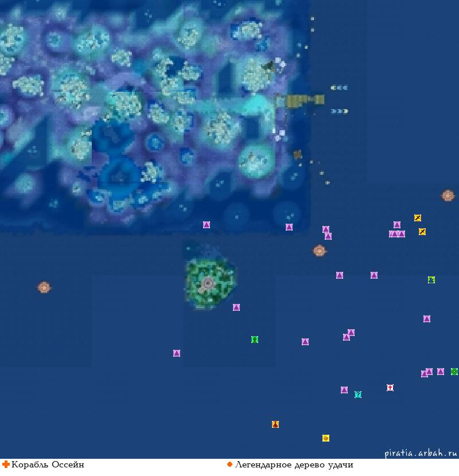Click the orange cross legend icon
The width and height of the screenshot is (459, 476).
click(6, 465)
